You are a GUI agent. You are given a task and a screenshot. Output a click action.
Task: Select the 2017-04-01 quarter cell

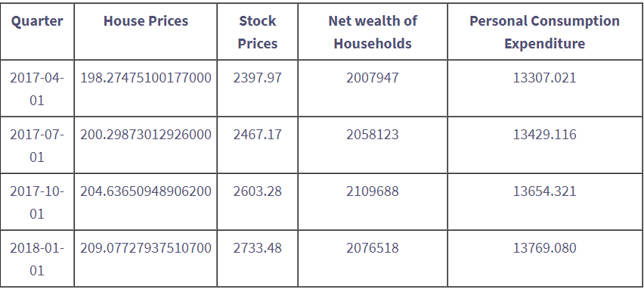tap(37, 89)
